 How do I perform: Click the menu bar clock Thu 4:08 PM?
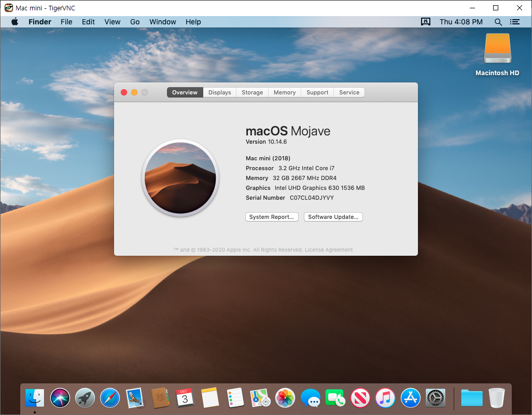point(461,22)
